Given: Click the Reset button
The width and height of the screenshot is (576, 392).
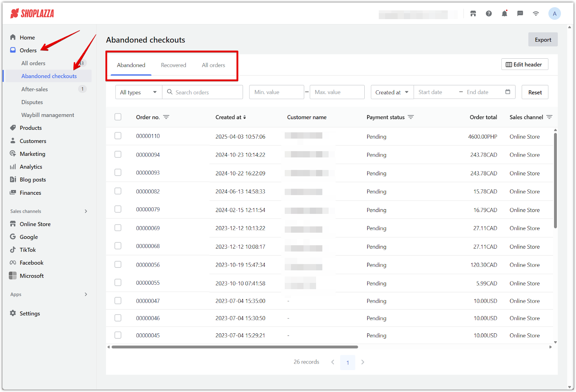Looking at the screenshot, I should (535, 92).
